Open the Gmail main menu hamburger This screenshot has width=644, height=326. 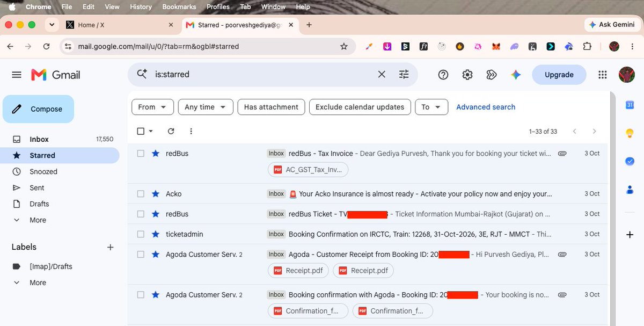click(17, 75)
